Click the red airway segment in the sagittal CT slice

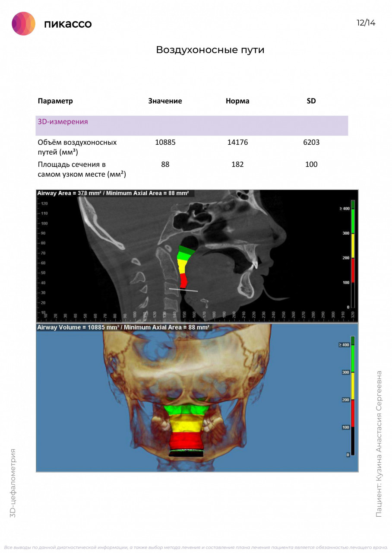[x=183, y=280]
